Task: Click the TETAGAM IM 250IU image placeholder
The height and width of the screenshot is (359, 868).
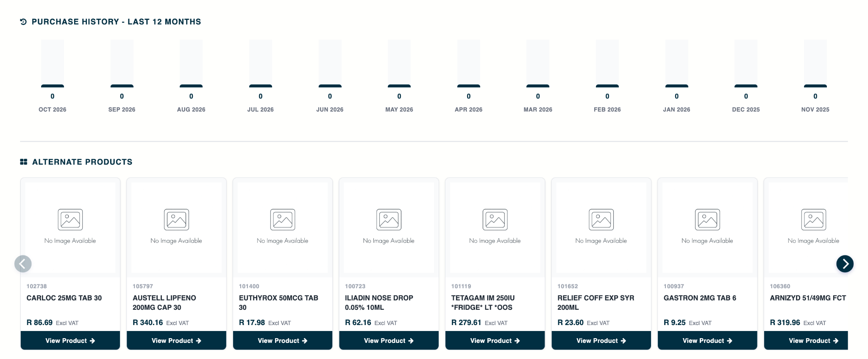Action: point(495,227)
